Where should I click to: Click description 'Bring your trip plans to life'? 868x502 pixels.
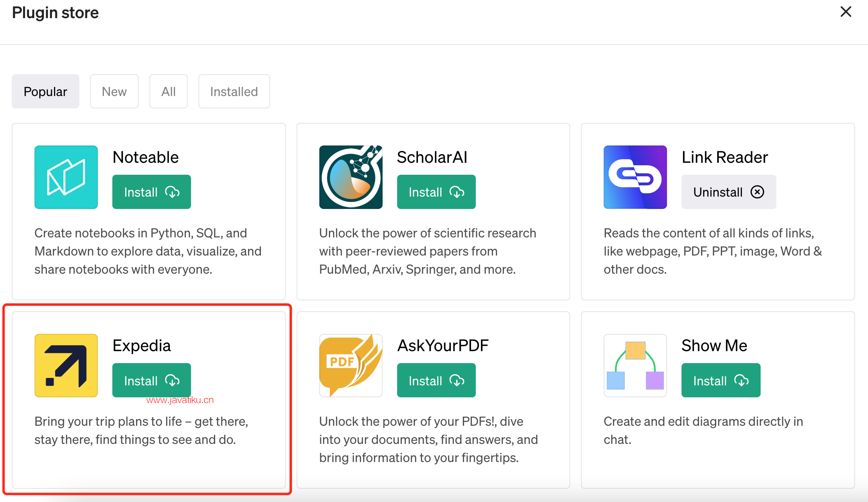point(141,430)
